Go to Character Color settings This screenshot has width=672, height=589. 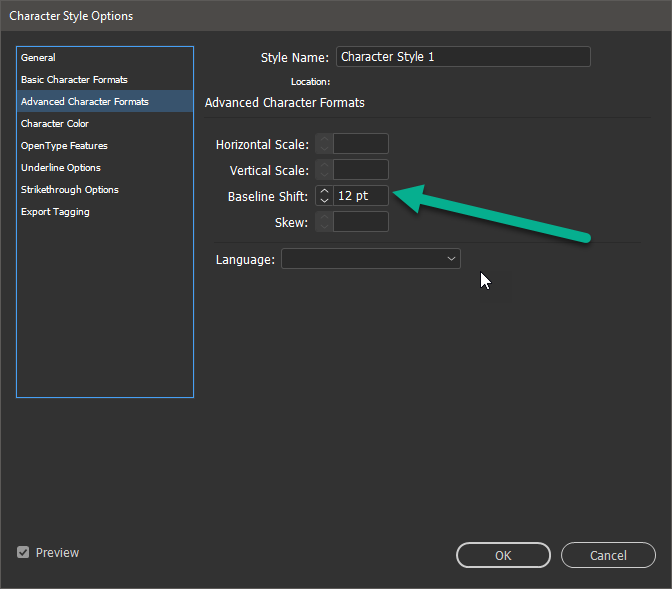[x=55, y=124]
